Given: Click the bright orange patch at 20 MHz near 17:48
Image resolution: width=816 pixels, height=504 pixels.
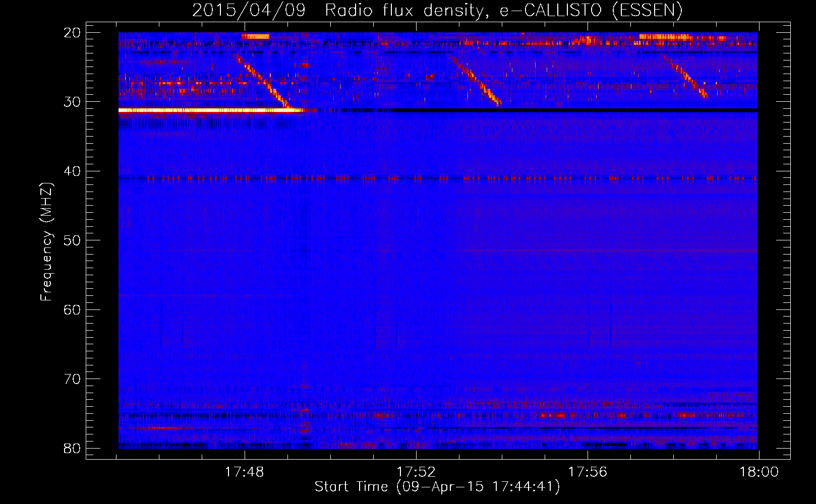Looking at the screenshot, I should click(255, 36).
